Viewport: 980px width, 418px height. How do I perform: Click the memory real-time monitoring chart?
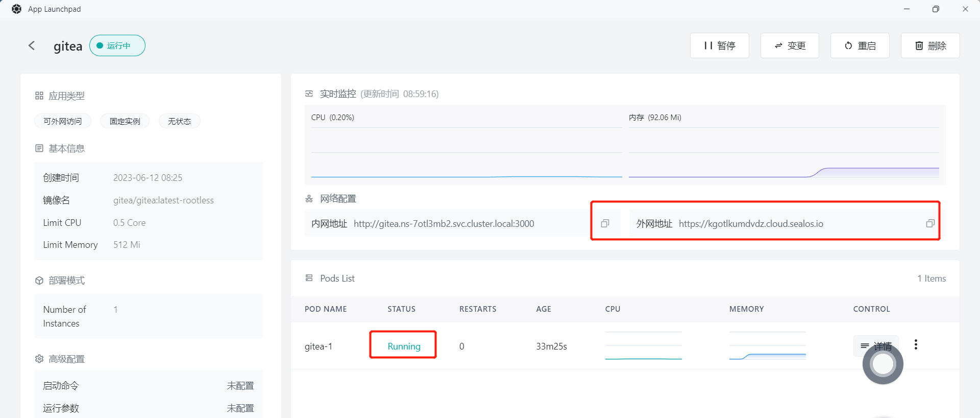[783, 153]
